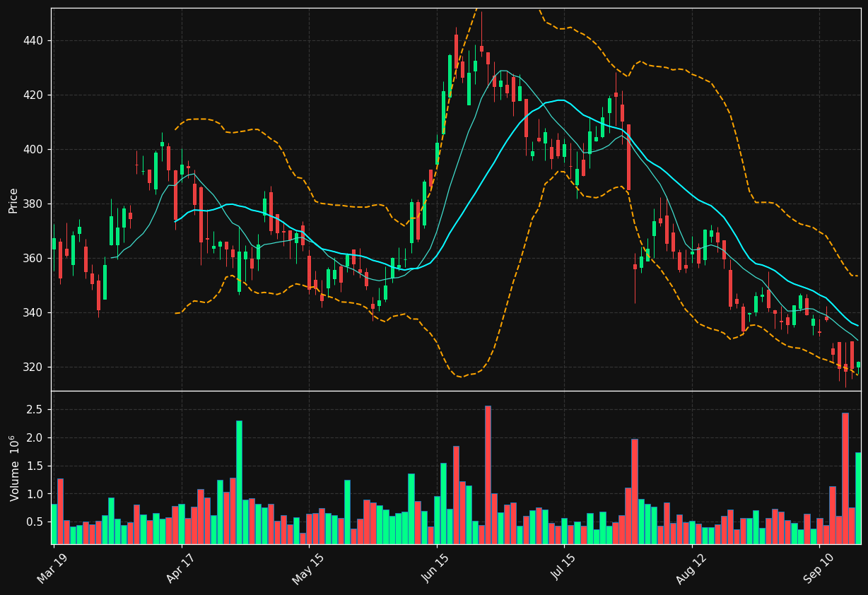Click the tallest red volume bar
Screen dimensions: 868x595
pyautogui.click(x=488, y=475)
